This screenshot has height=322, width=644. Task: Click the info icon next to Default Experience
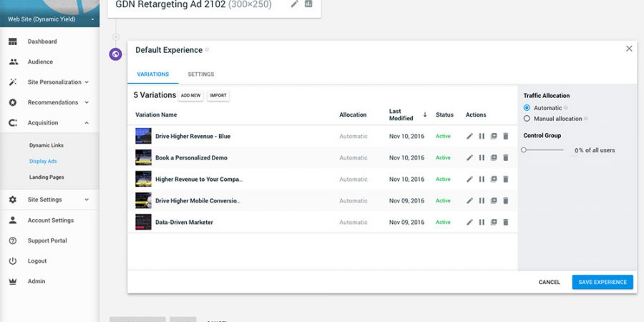point(208,49)
